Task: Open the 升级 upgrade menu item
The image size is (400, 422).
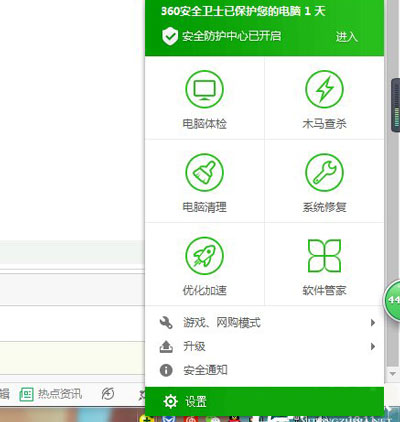Action: tap(265, 346)
